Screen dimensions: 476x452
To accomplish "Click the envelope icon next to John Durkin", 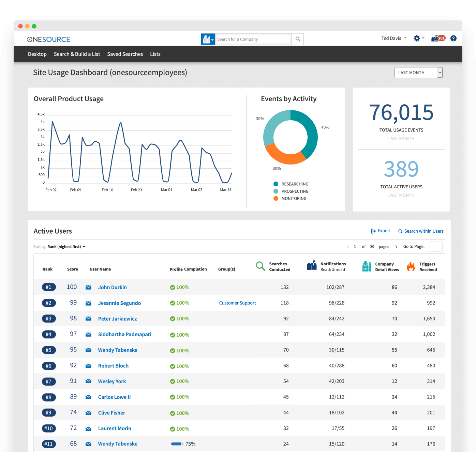I will (x=88, y=287).
